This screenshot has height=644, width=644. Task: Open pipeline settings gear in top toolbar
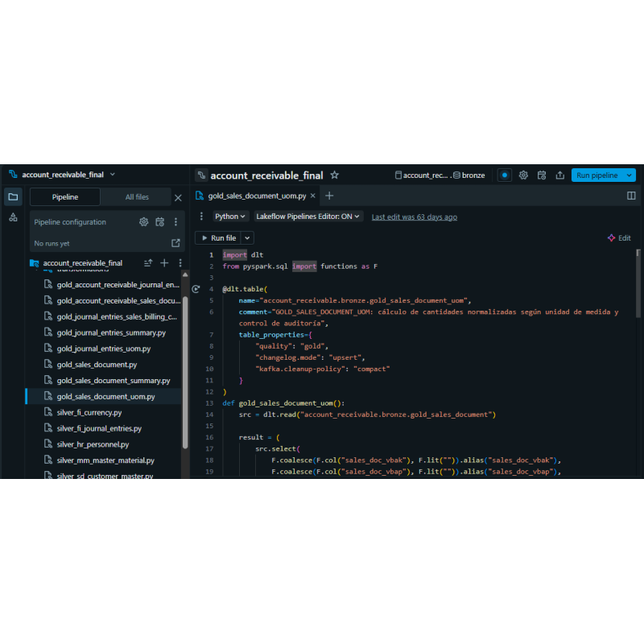coord(523,175)
